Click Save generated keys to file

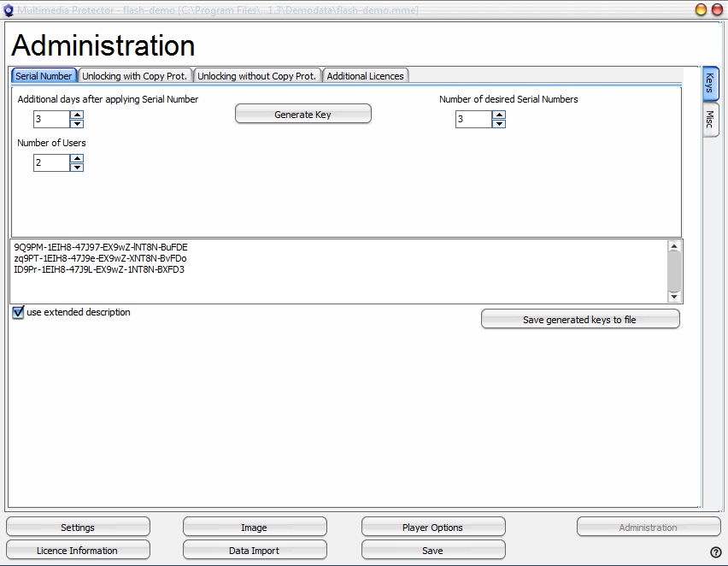click(580, 320)
